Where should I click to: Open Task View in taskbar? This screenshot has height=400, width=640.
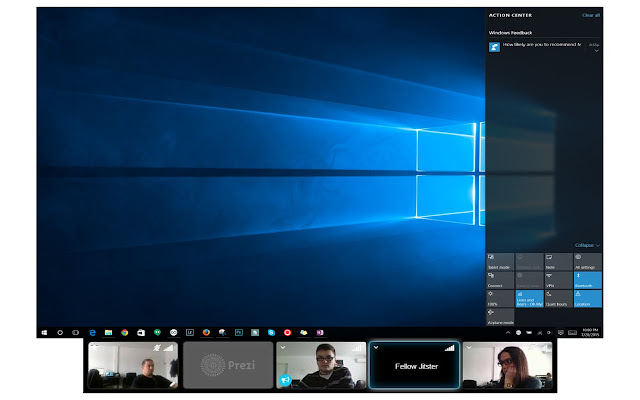(x=76, y=333)
